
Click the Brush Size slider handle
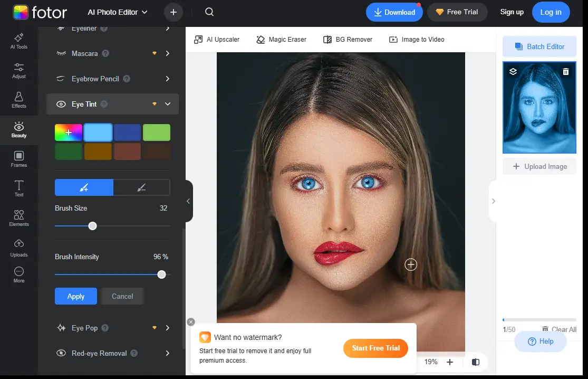point(92,226)
